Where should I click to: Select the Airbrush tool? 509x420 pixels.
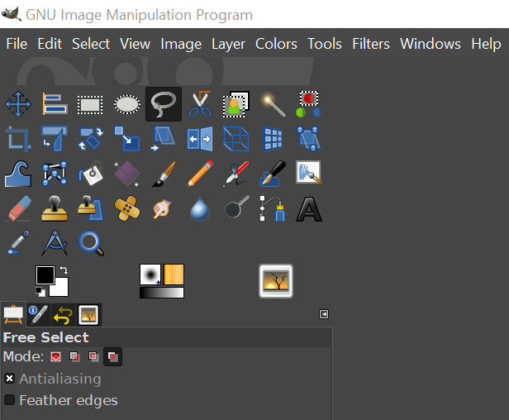[236, 174]
